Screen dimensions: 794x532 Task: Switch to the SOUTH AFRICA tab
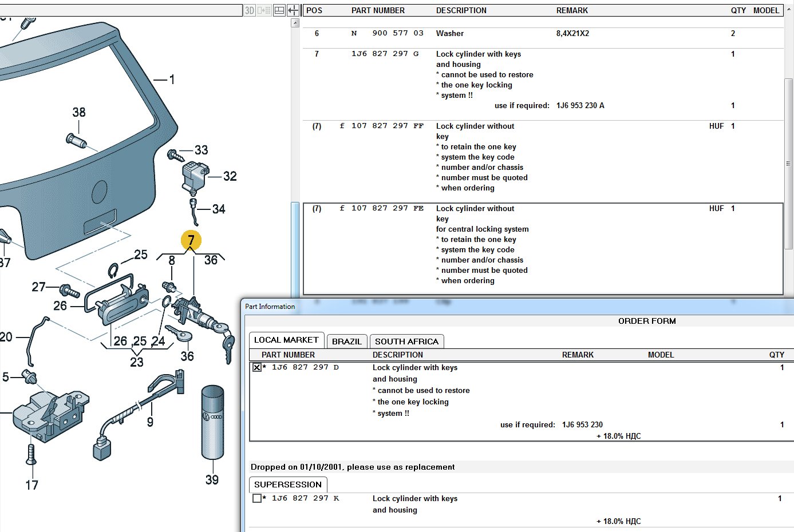tap(406, 342)
